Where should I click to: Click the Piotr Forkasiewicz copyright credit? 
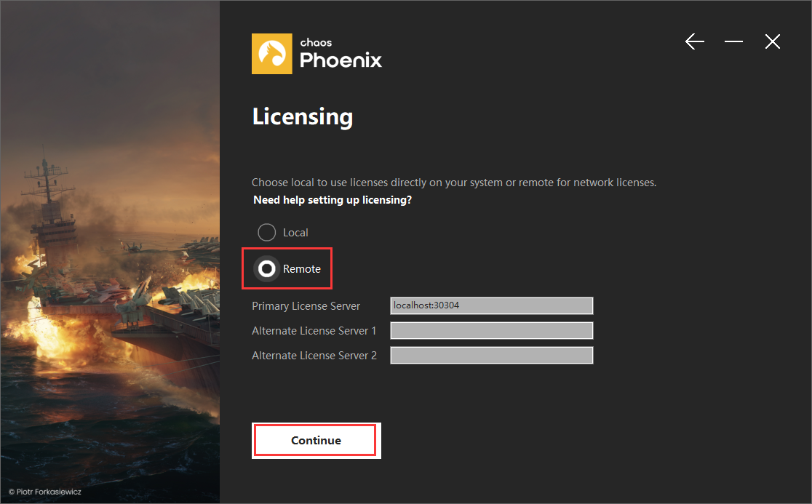[x=45, y=492]
